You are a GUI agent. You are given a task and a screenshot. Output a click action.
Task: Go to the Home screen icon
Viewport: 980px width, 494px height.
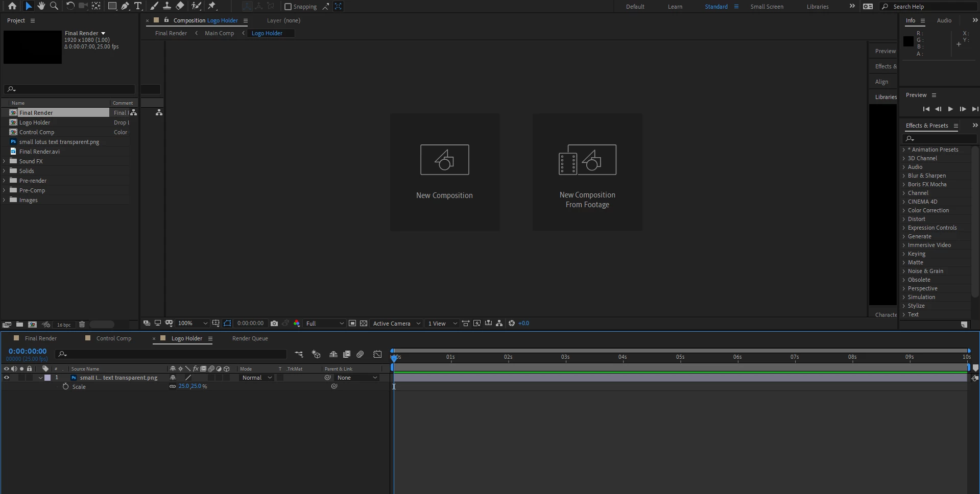(x=12, y=6)
